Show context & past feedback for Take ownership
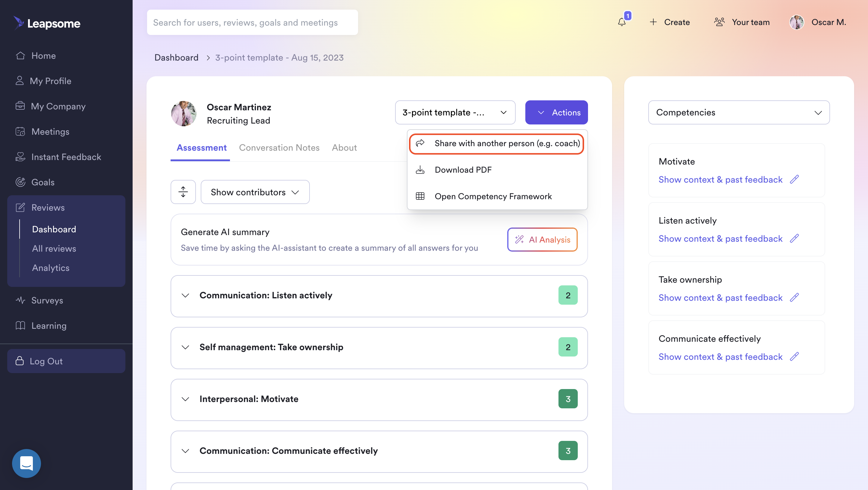 tap(720, 297)
